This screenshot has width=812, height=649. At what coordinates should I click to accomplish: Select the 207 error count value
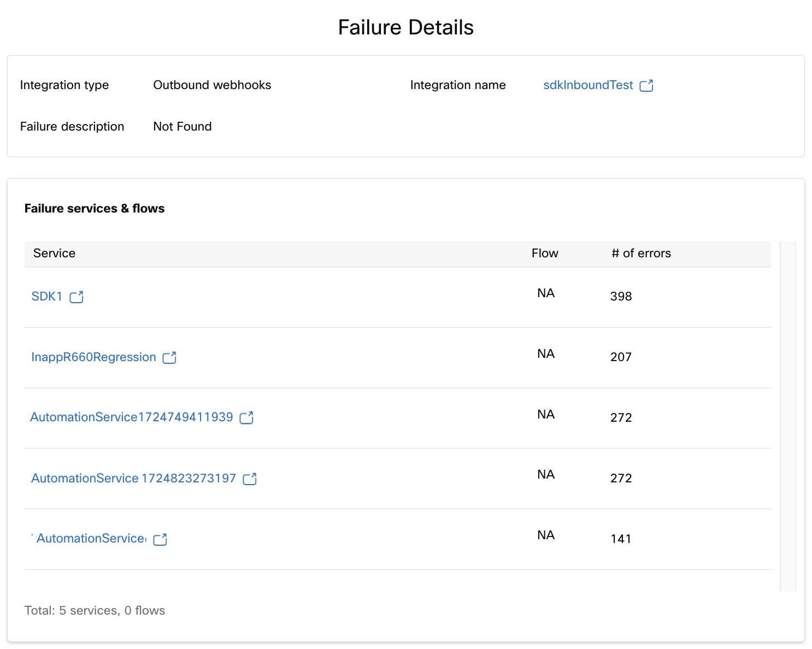coord(621,357)
